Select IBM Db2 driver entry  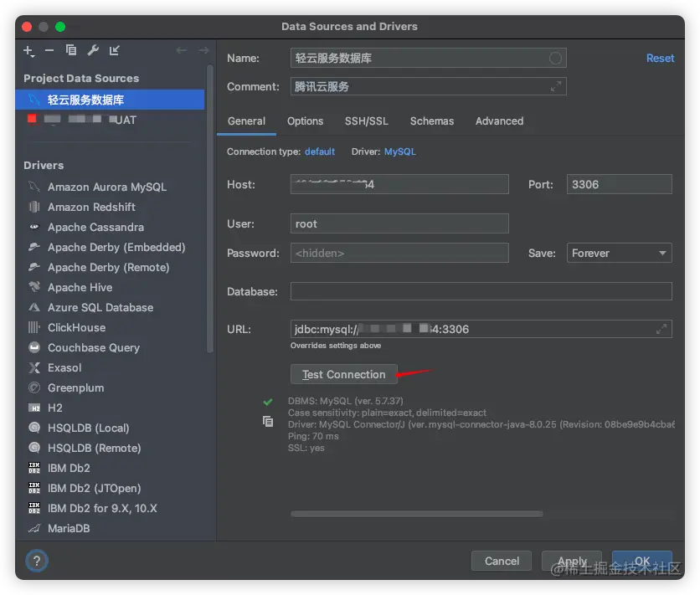point(69,468)
